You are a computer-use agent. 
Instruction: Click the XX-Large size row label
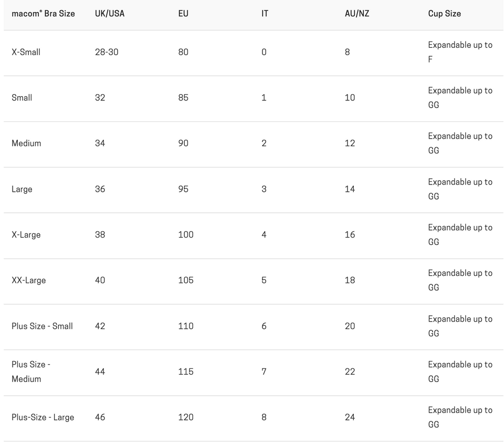(28, 281)
